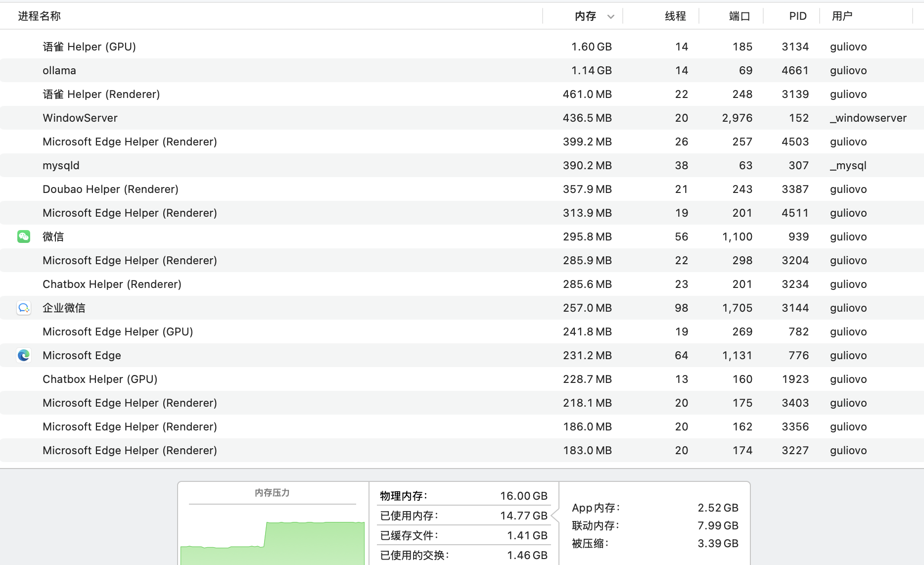Select Edge Helper (Renderer) with PID 4503

coord(462,141)
